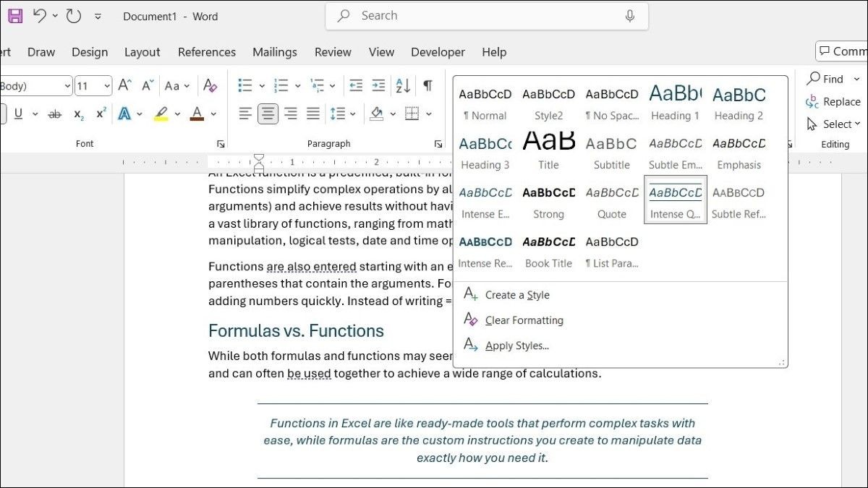Open the font color dropdown arrow
Image resolution: width=868 pixels, height=488 pixels.
tap(213, 114)
